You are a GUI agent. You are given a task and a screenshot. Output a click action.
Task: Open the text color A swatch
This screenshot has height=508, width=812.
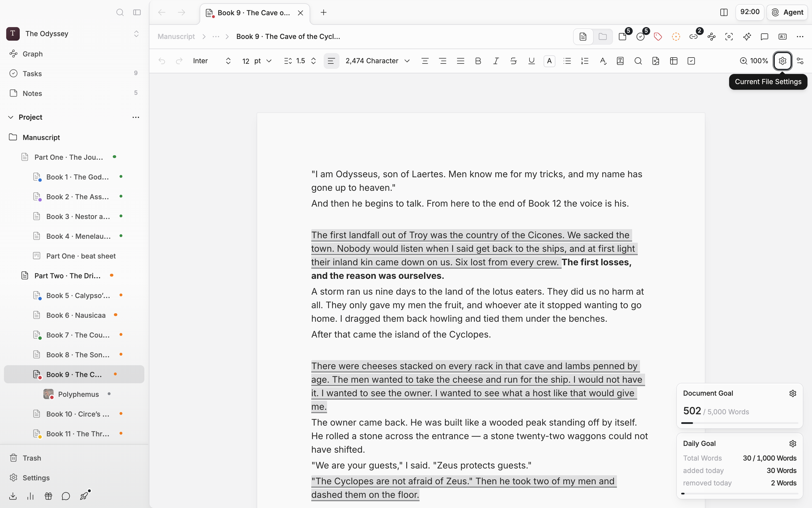(x=549, y=61)
